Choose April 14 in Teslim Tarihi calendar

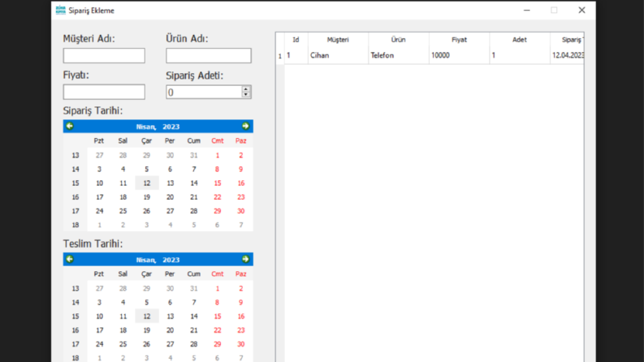pyautogui.click(x=194, y=317)
